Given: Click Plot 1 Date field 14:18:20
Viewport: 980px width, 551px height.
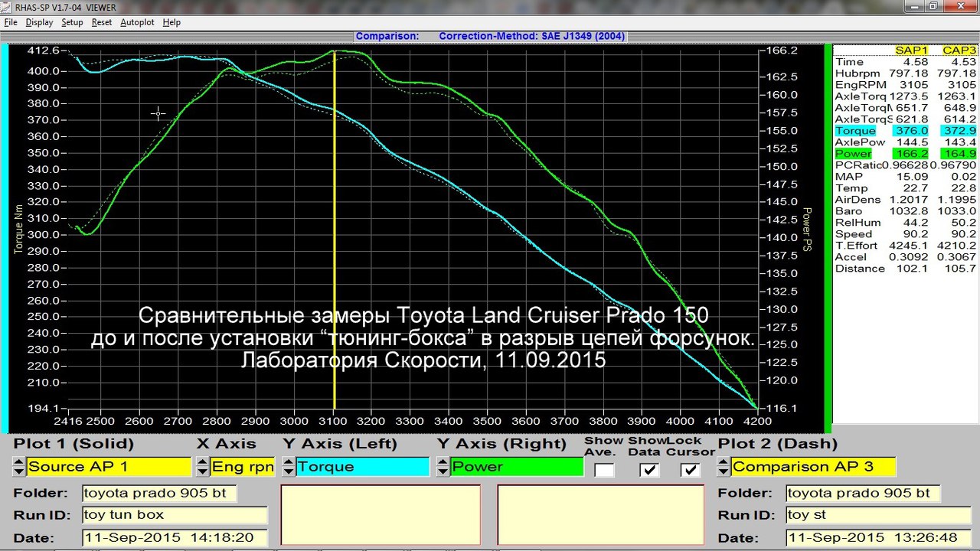Looking at the screenshot, I should 175,537.
